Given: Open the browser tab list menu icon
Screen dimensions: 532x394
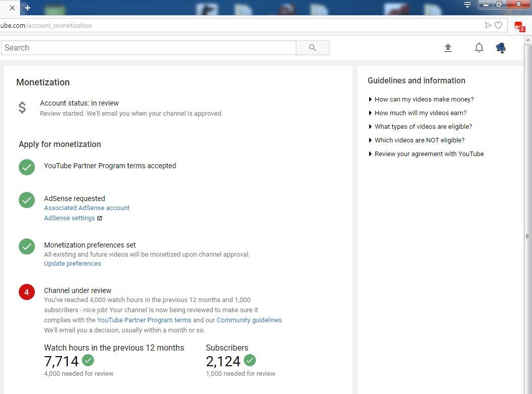Looking at the screenshot, I should (x=467, y=5).
